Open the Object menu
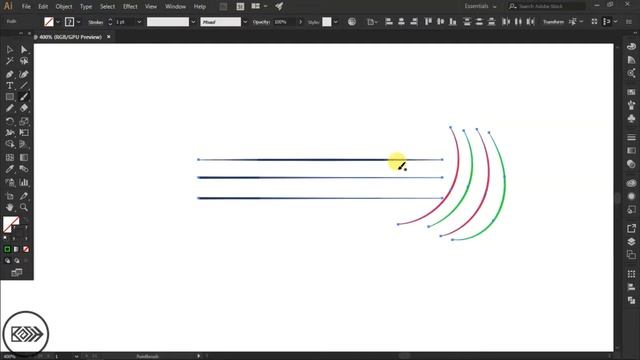Image resolution: width=640 pixels, height=360 pixels. pyautogui.click(x=64, y=7)
